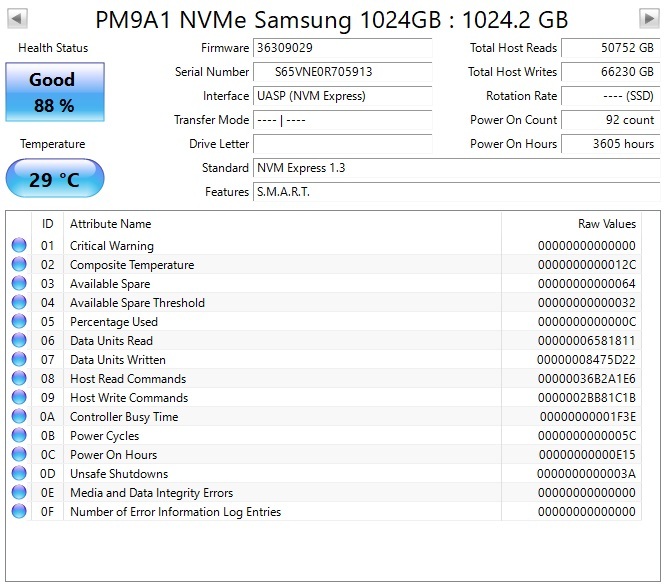
Task: Click the Good 88 % health status button
Action: click(55, 92)
